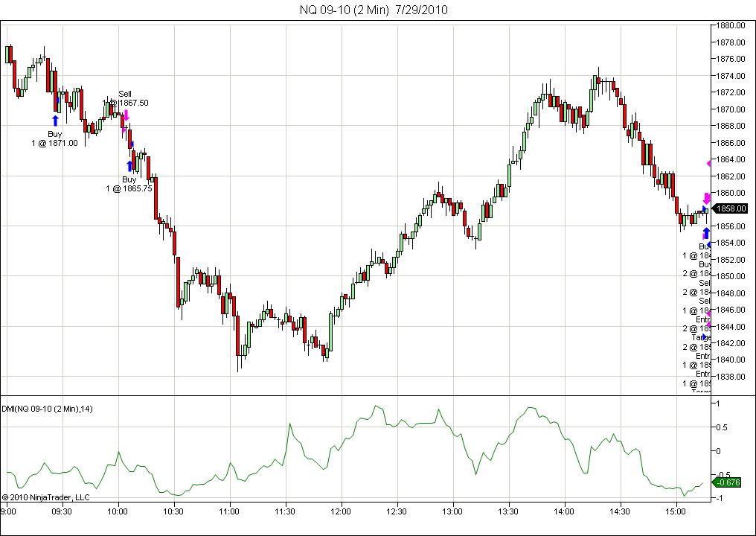Click the 0.5 label on the DMI scale
This screenshot has height=536, width=756.
coord(721,427)
